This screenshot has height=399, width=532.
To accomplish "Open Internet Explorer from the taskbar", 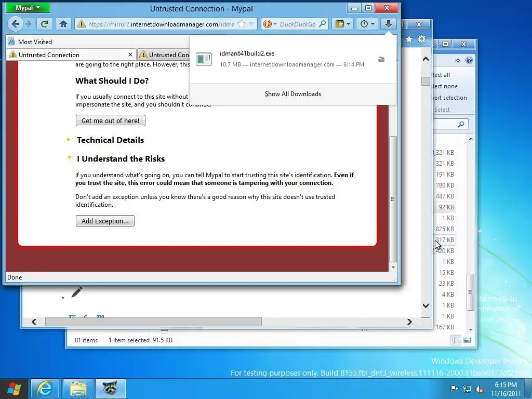I will click(x=45, y=389).
